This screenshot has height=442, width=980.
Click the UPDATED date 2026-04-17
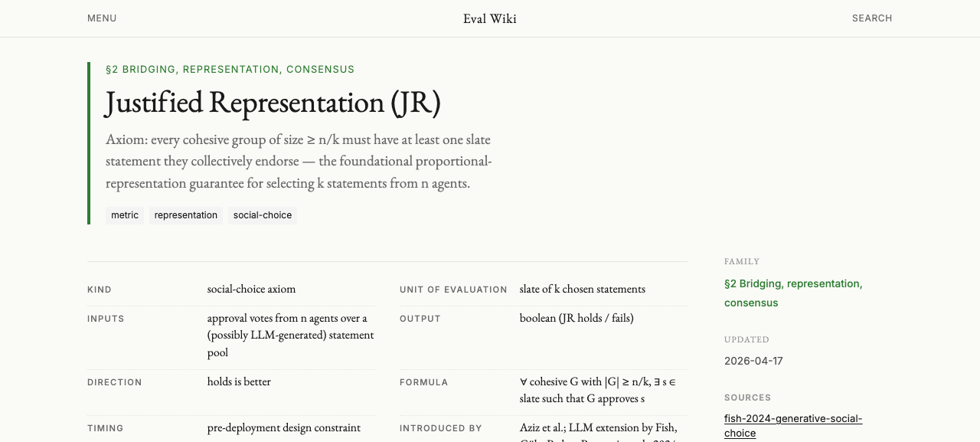[753, 361]
